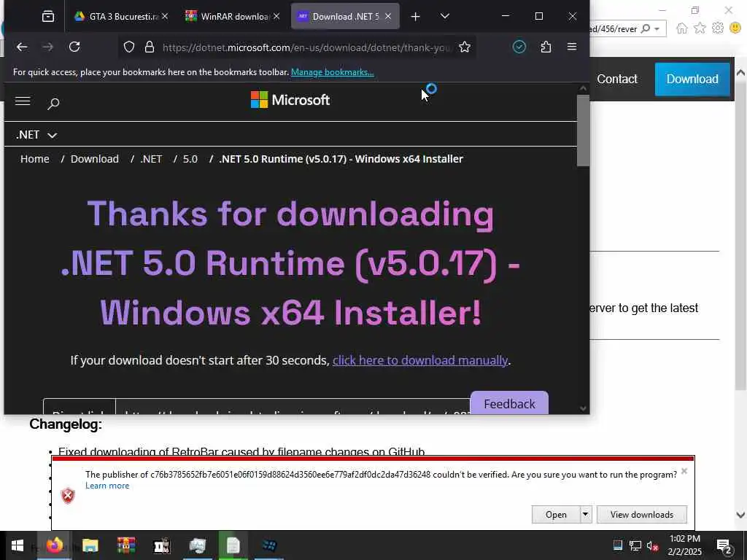Reload the .NET download page

click(x=74, y=47)
